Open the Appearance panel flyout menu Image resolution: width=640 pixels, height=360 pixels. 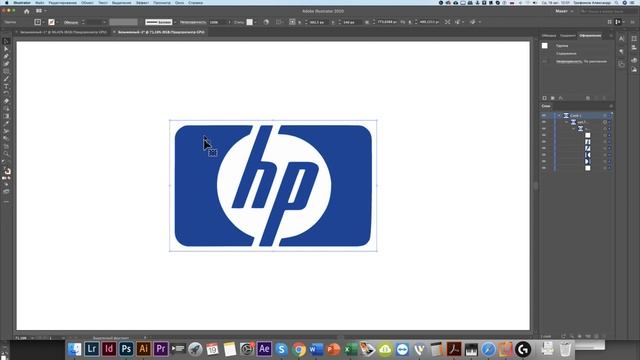[x=611, y=36]
